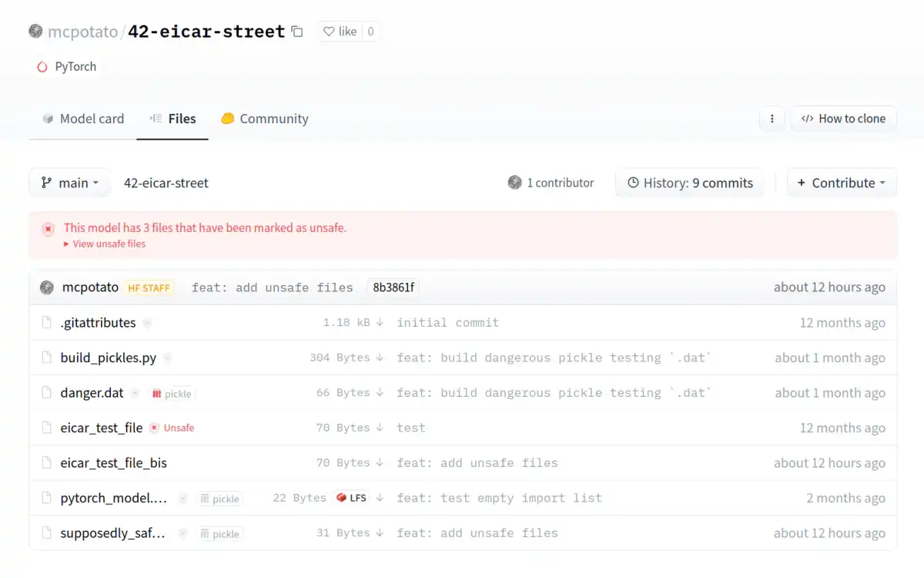
Task: Open the like count showing 0
Action: coord(370,32)
